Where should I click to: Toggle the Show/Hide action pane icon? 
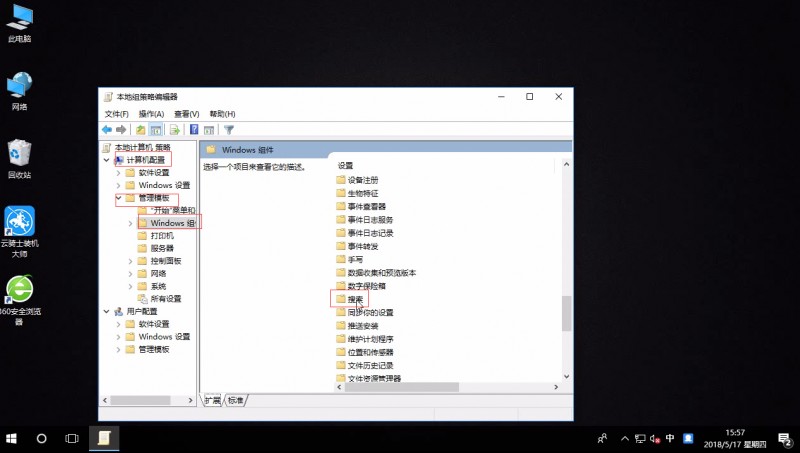209,130
